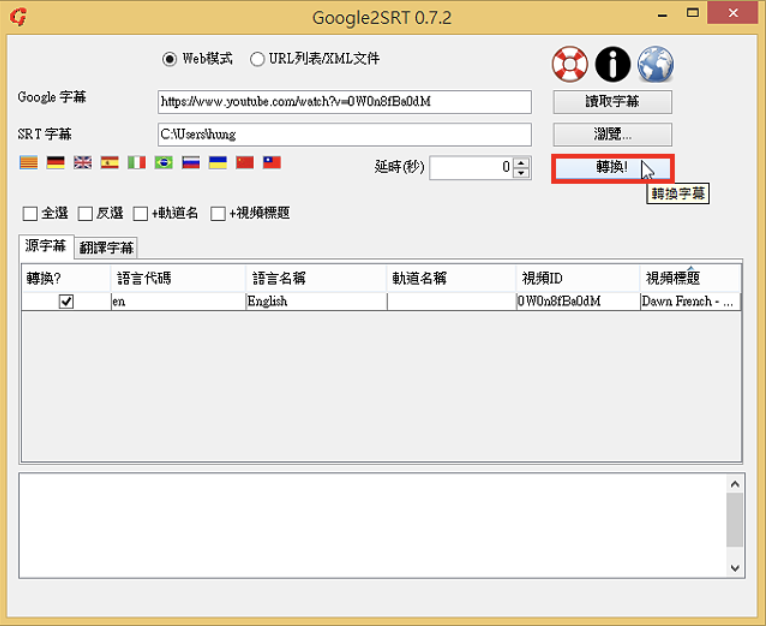Select the 'English' language name cell
766x626 pixels.
coord(316,302)
